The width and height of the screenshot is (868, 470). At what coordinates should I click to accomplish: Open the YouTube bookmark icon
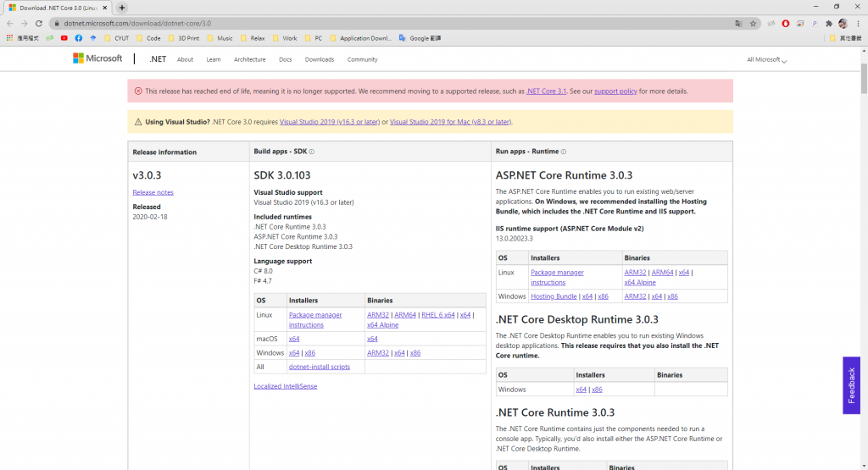(64, 38)
